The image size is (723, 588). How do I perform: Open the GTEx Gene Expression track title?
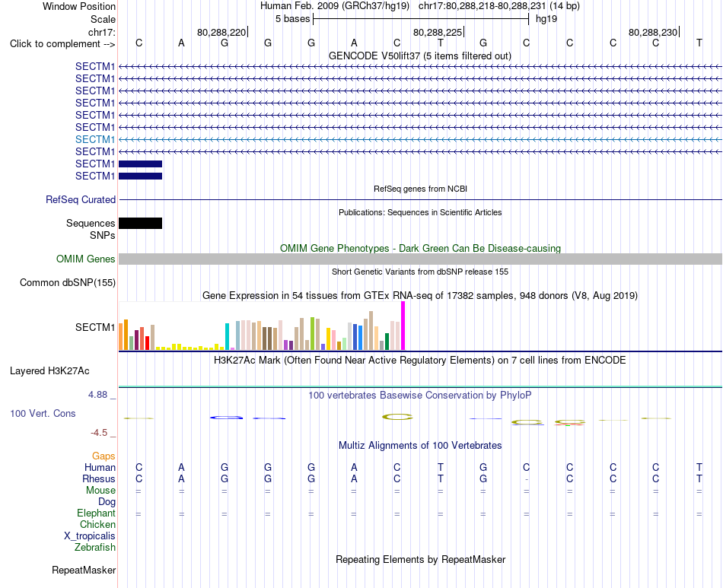pos(420,295)
